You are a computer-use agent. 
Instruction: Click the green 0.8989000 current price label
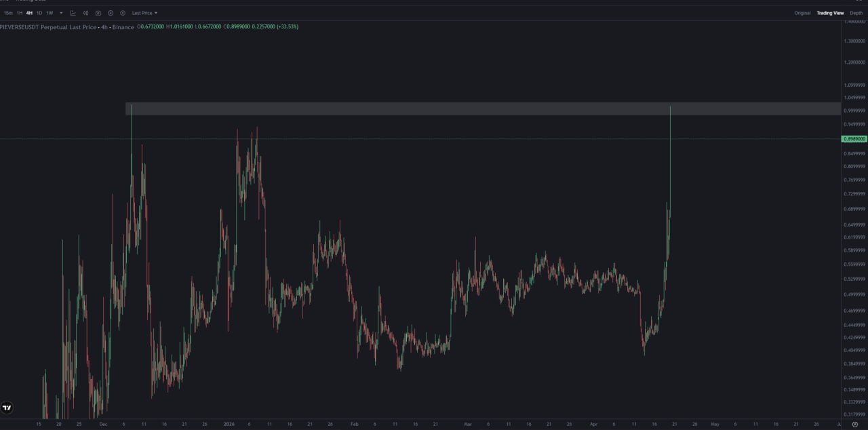click(854, 139)
